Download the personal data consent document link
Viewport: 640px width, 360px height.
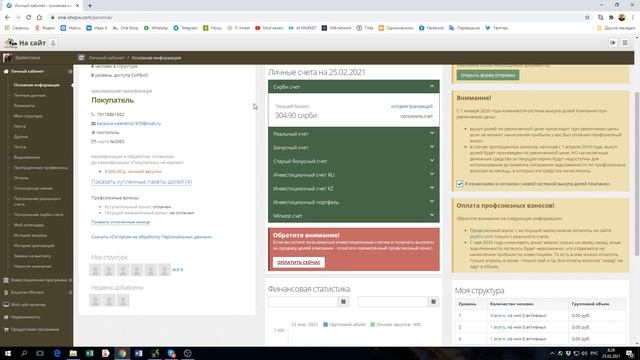pyautogui.click(x=151, y=237)
